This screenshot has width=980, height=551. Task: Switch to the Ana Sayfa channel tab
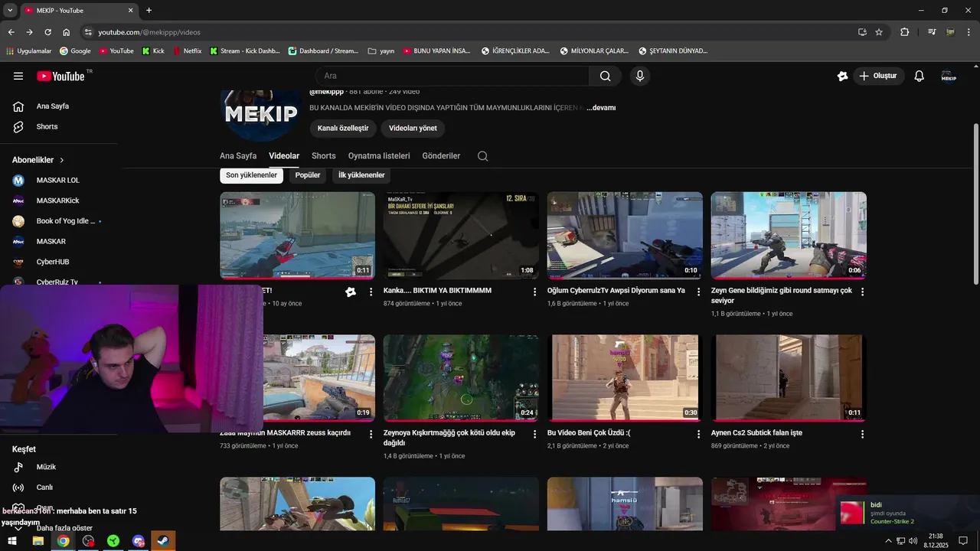pos(238,156)
